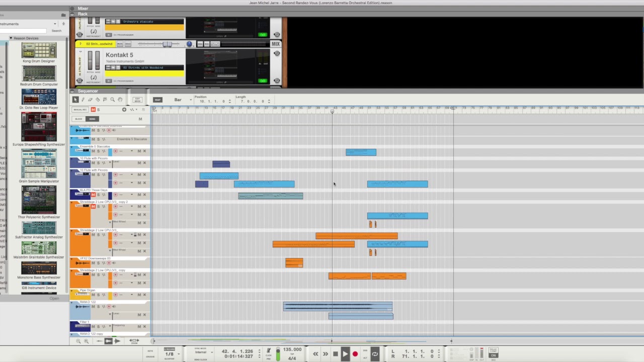Turn the blue pan knob

click(189, 44)
